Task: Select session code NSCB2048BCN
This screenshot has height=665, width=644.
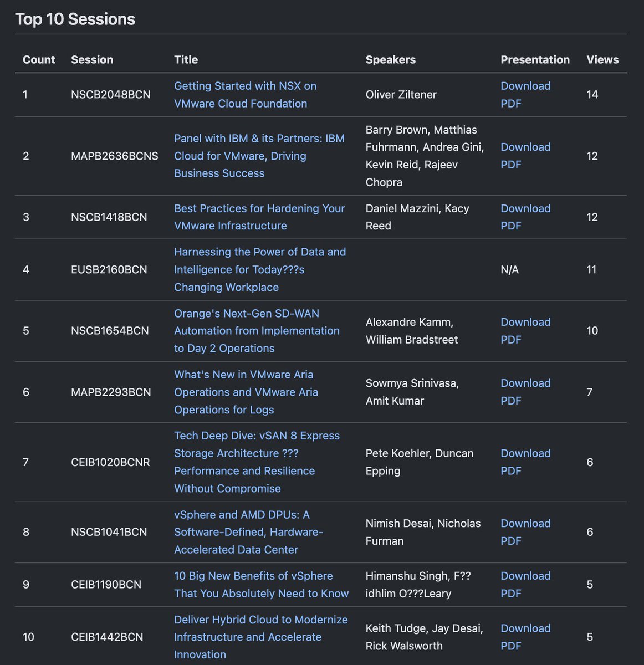Action: click(111, 95)
